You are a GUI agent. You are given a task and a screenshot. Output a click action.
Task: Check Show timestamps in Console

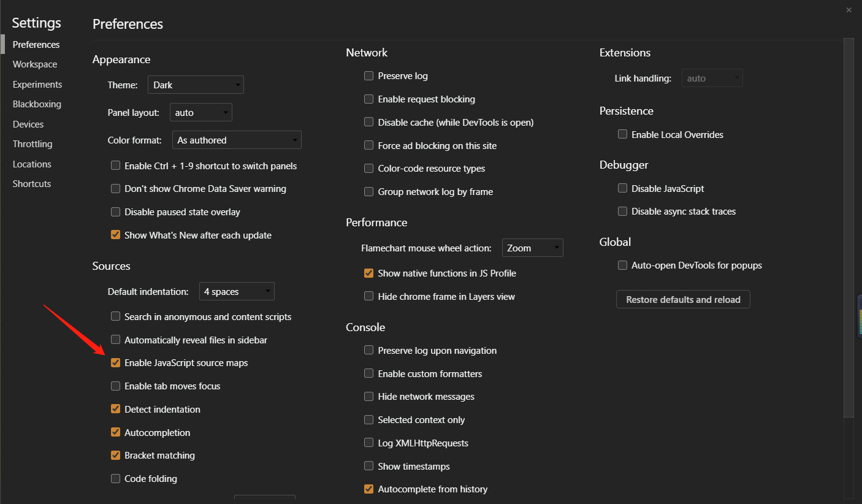(x=368, y=466)
